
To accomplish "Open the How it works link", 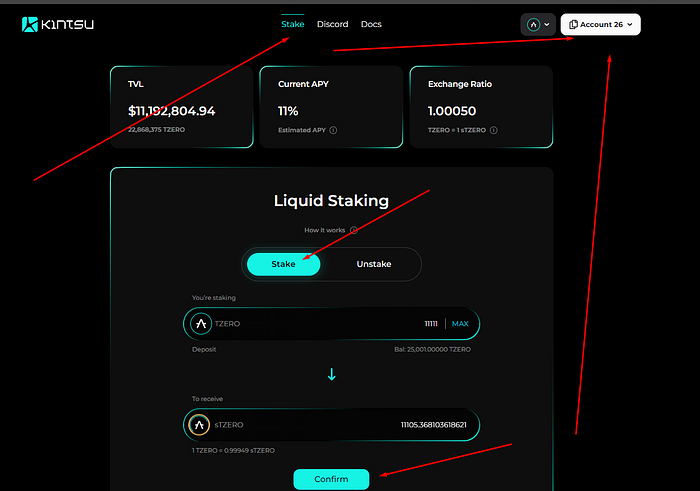I will tap(325, 230).
